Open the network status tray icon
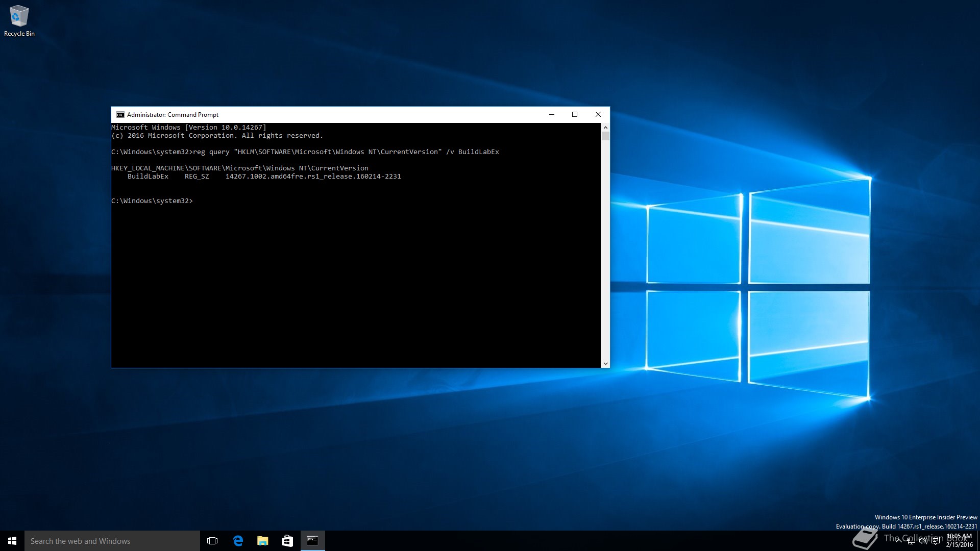This screenshot has width=980, height=551. [x=911, y=541]
